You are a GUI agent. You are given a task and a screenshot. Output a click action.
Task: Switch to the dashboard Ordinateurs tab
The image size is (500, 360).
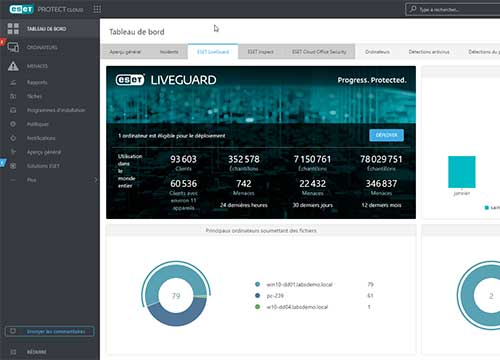[x=377, y=52]
